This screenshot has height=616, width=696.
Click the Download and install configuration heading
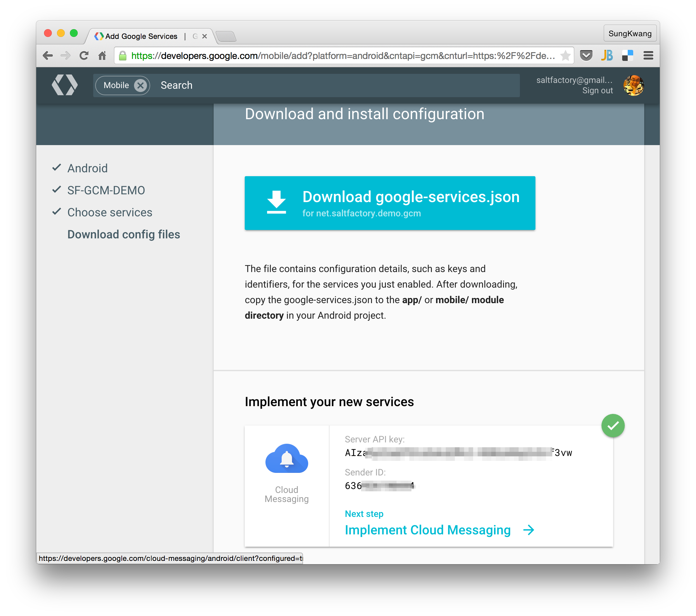point(364,114)
